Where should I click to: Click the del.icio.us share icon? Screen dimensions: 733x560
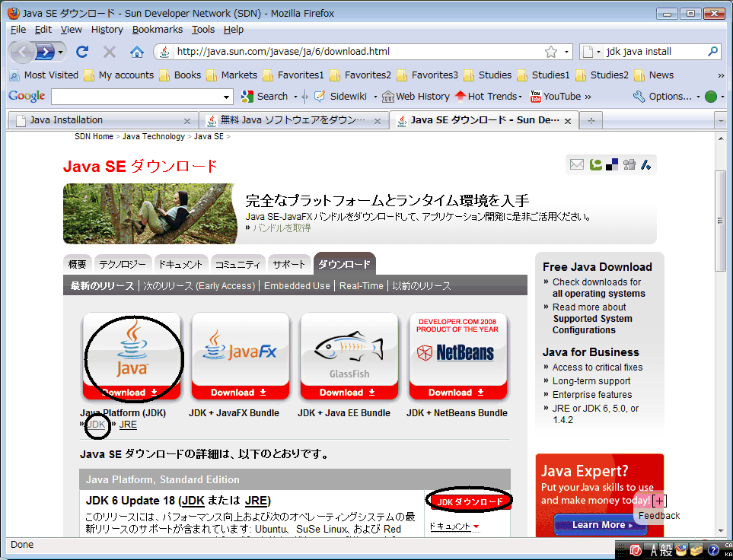click(611, 164)
